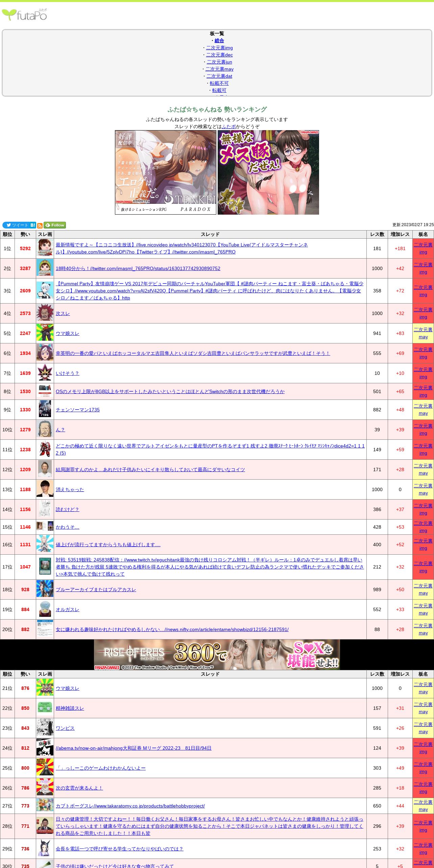Open the 読むけど？ thread link
Viewport: 434px width, 868px height.
[x=68, y=509]
